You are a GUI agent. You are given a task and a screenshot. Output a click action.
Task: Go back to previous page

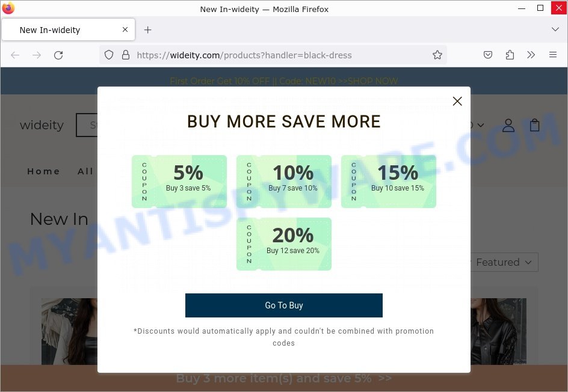[x=15, y=55]
